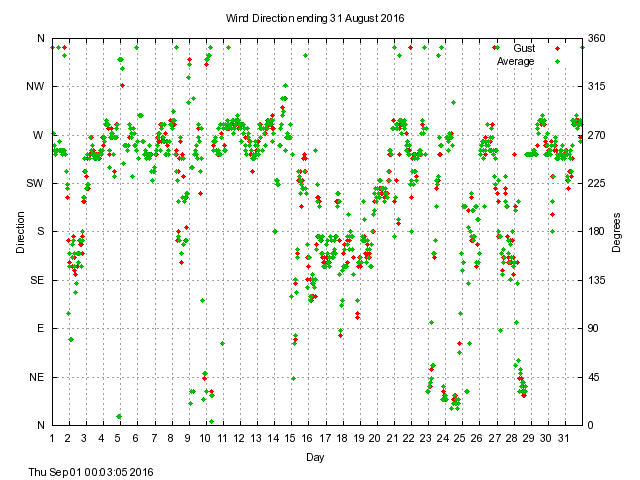Click day '22' on the x-axis
Viewport: 640px width, 480px height.
click(409, 438)
